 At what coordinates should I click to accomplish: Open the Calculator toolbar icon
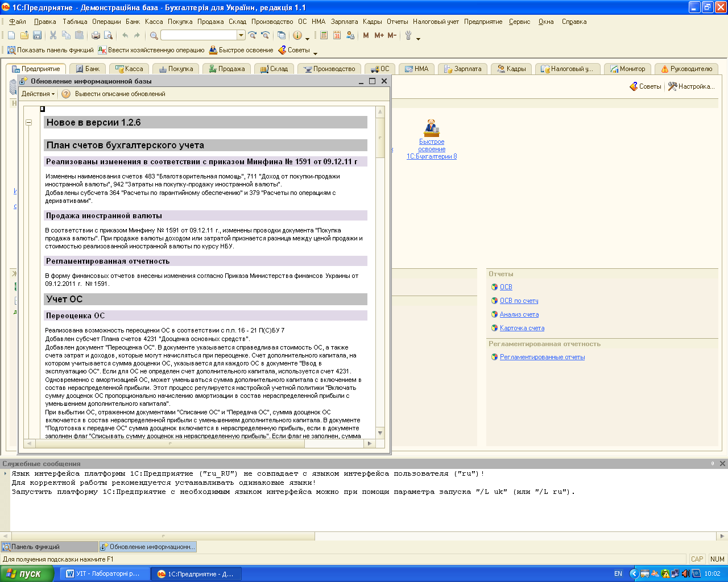coord(324,35)
